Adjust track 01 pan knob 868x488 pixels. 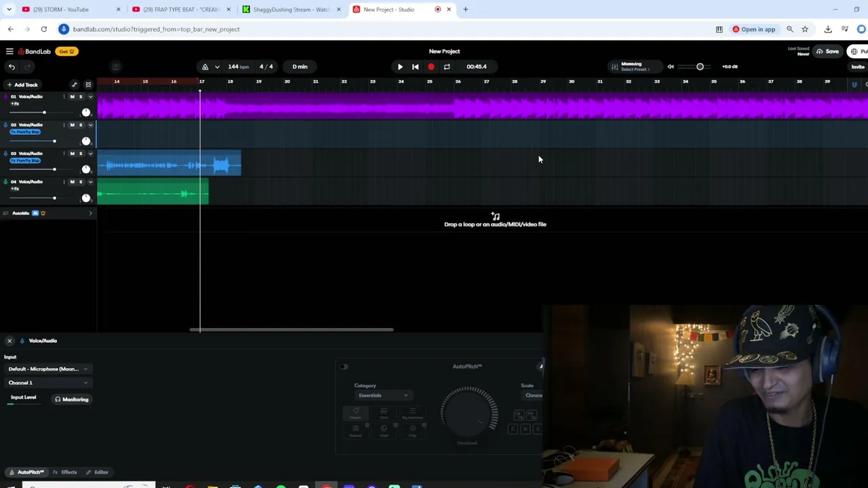pyautogui.click(x=86, y=113)
